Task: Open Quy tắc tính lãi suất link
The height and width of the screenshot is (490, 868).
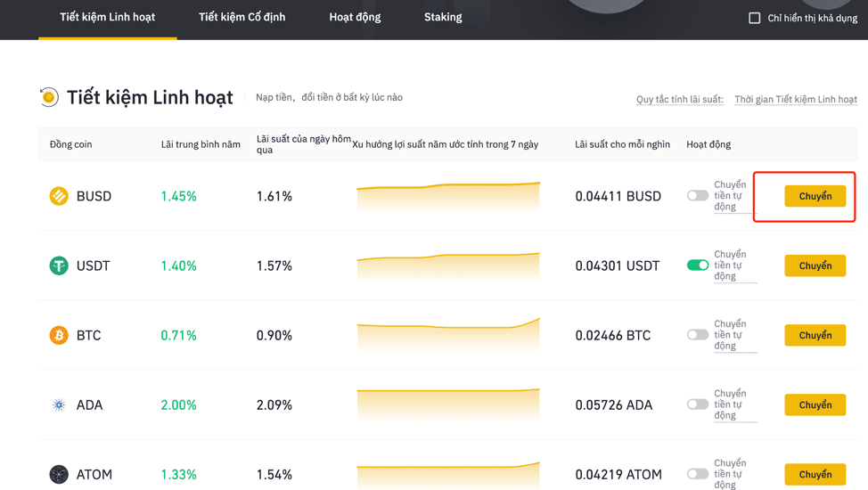Action: pyautogui.click(x=680, y=99)
